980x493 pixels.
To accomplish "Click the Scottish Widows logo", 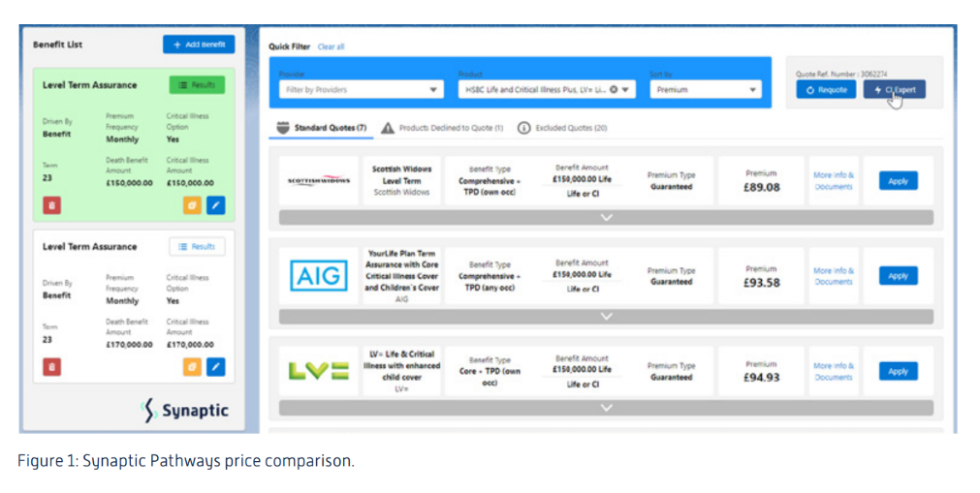I will 319,180.
